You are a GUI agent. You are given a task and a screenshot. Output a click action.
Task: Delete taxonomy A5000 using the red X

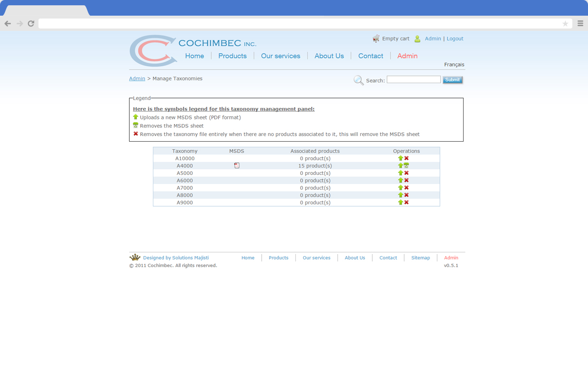pos(406,173)
